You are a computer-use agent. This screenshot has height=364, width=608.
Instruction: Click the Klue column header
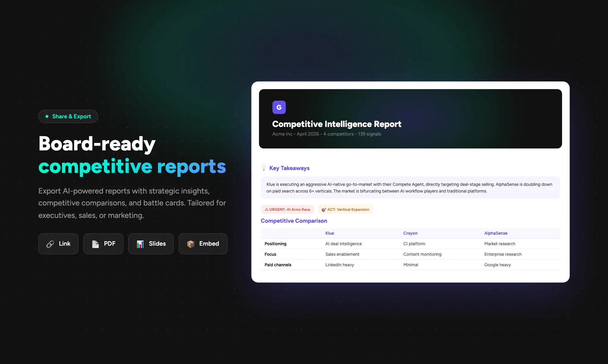click(330, 233)
